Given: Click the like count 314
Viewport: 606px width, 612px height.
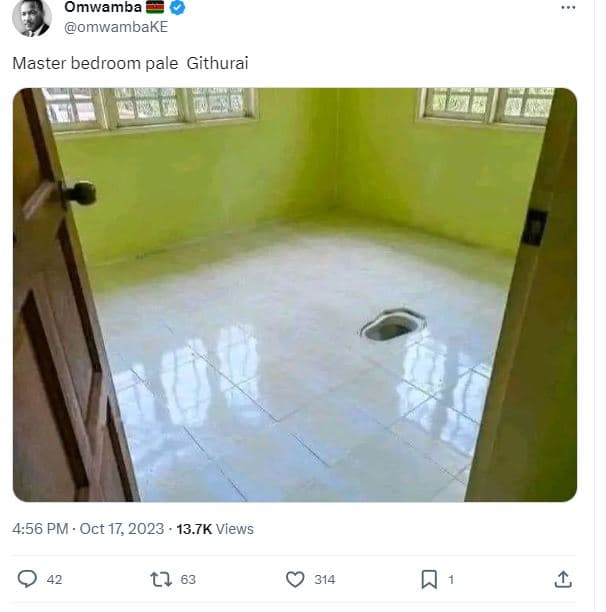Looking at the screenshot, I should point(324,579).
